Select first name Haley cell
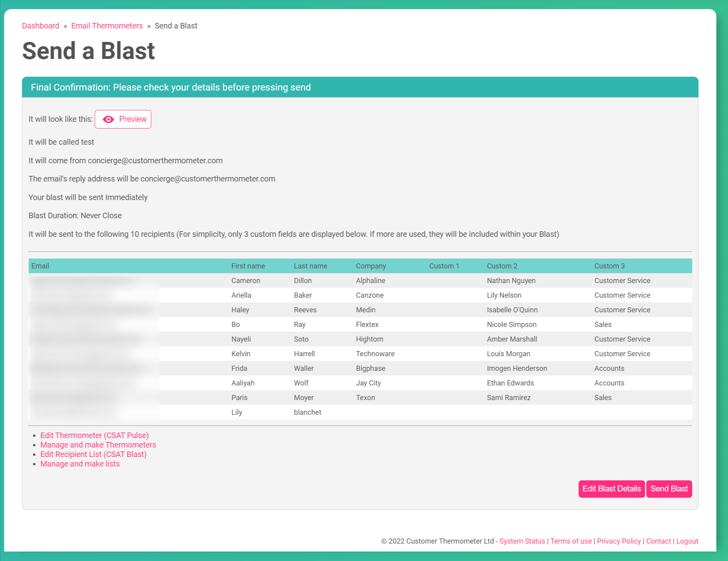 pyautogui.click(x=240, y=310)
